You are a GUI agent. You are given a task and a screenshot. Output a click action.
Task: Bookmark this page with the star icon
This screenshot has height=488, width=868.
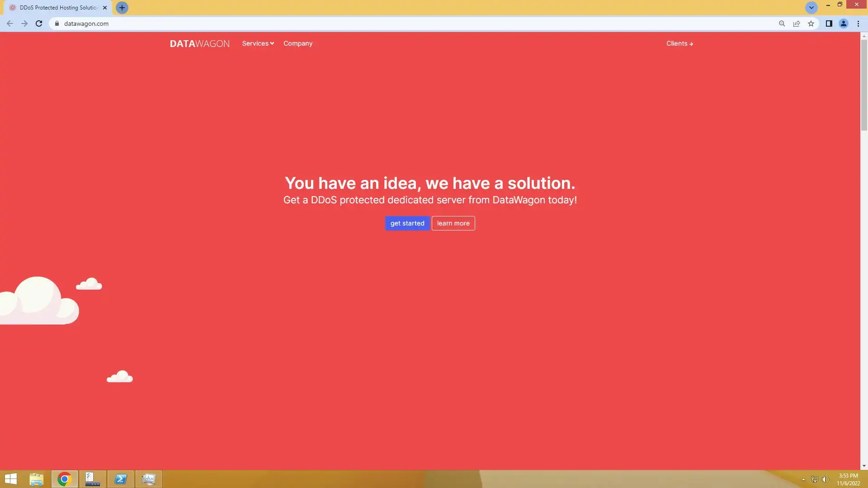click(811, 23)
